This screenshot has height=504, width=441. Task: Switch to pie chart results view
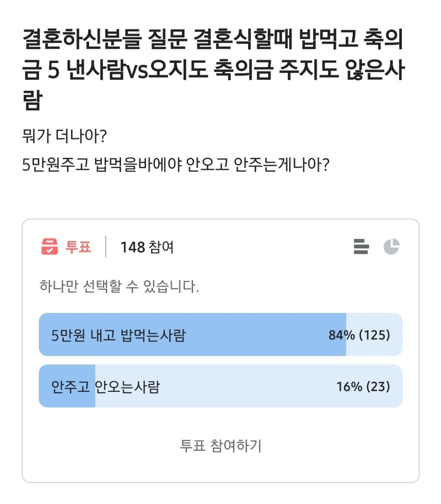coord(391,247)
